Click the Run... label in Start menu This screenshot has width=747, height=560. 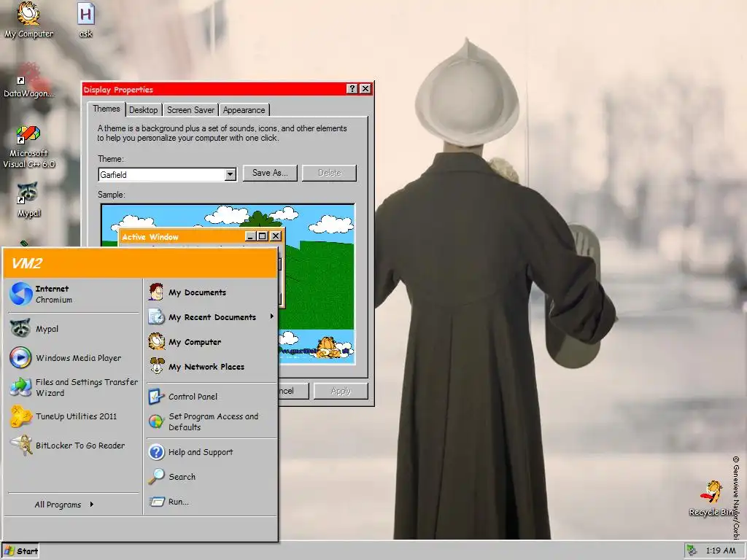pyautogui.click(x=179, y=502)
